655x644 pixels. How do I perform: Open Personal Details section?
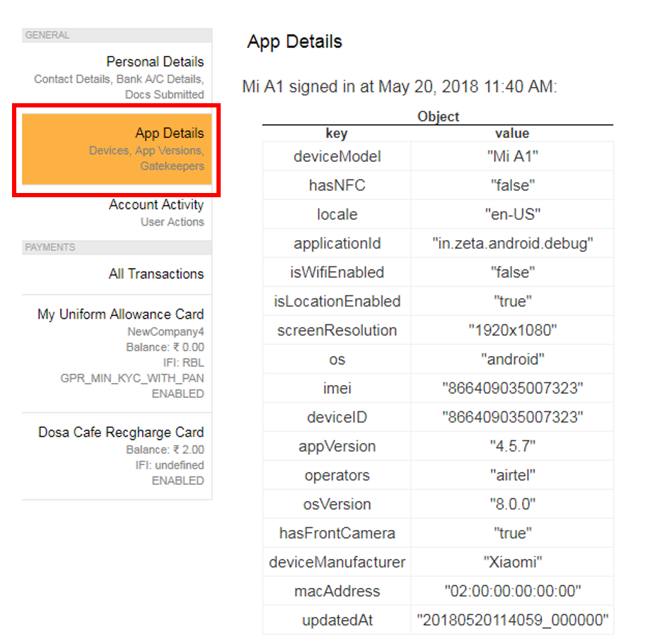117,77
